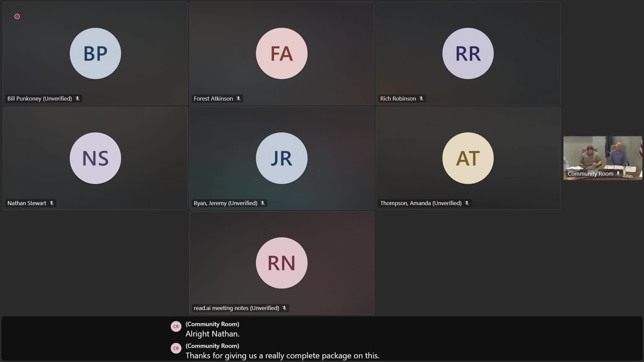Image resolution: width=644 pixels, height=362 pixels.
Task: Click read.ai meeting notes muted mic icon
Action: (x=284, y=308)
